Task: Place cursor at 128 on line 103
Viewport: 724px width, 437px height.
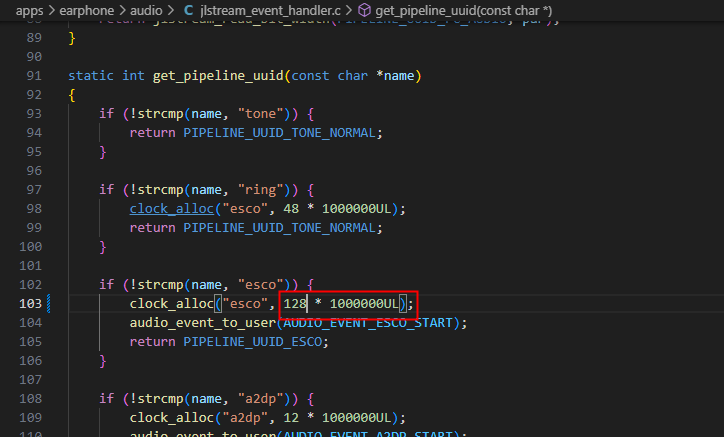Action: [295, 303]
